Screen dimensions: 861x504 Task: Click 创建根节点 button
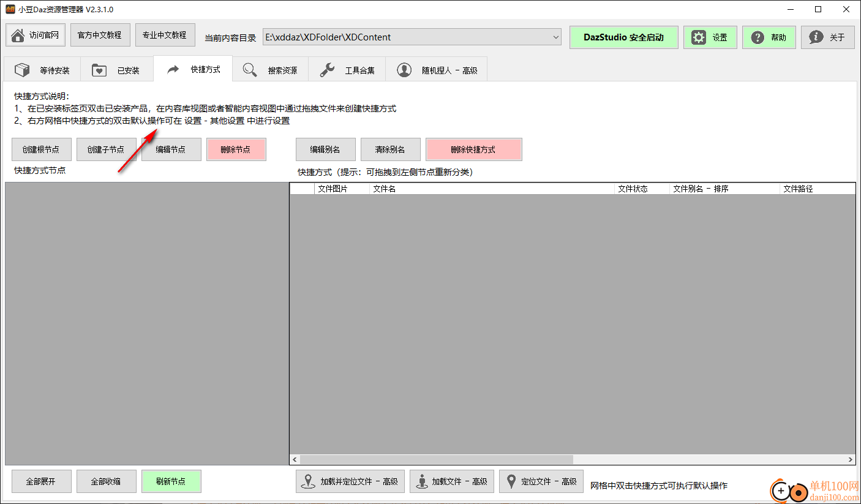tap(42, 149)
